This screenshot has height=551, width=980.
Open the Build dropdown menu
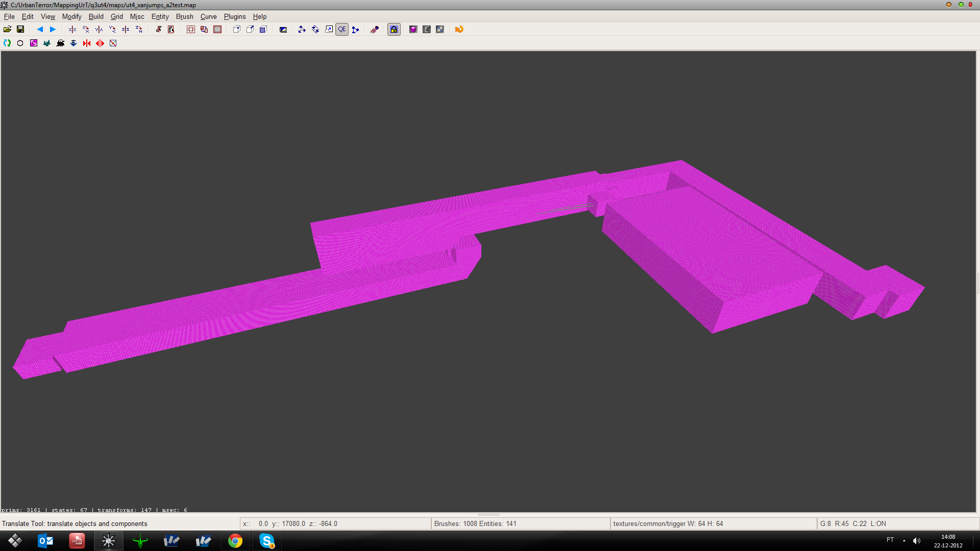click(96, 16)
